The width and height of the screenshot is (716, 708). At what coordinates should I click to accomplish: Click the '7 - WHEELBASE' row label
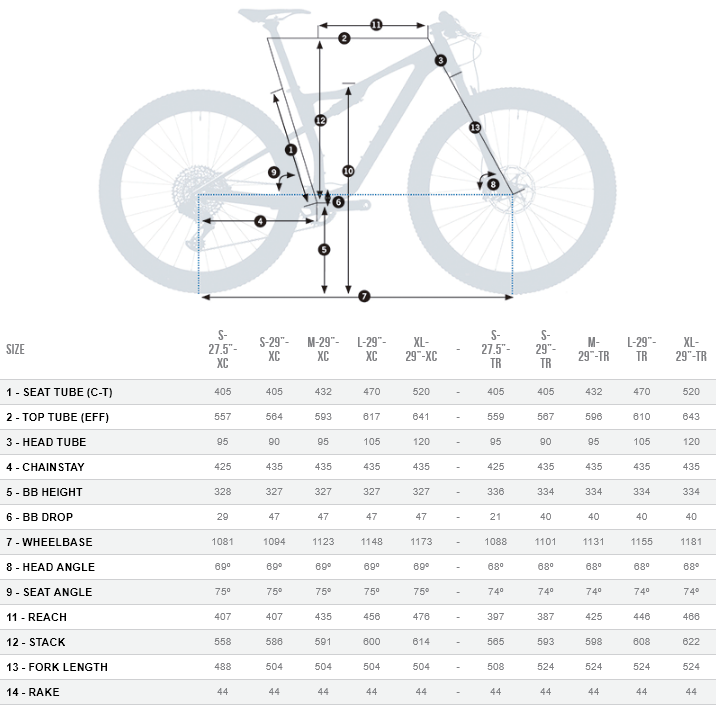click(x=49, y=542)
